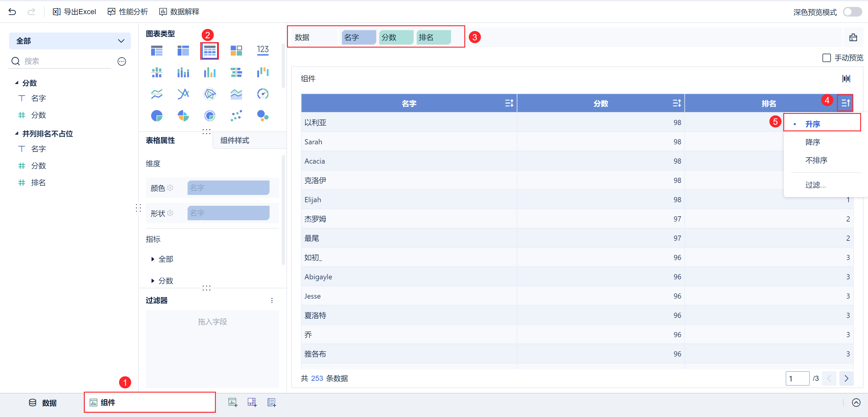This screenshot has height=417, width=868.
Task: Collapse the 并列排名不占位 tree group
Action: [17, 134]
